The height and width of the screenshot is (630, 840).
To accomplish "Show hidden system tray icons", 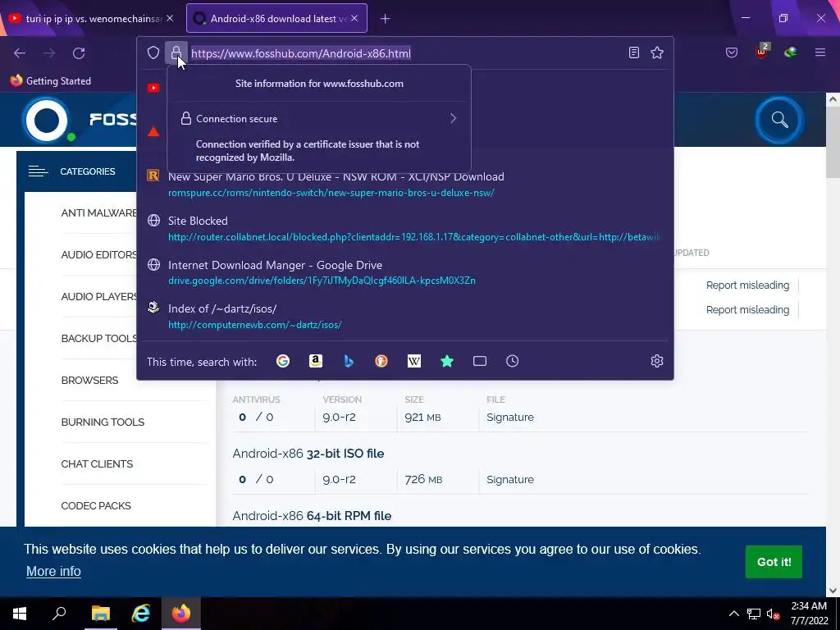I will point(734,614).
